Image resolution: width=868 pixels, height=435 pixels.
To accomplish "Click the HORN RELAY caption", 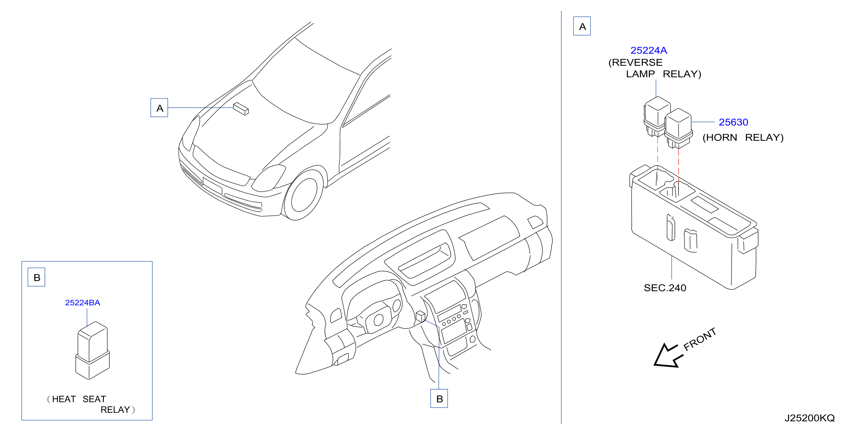I will (743, 137).
